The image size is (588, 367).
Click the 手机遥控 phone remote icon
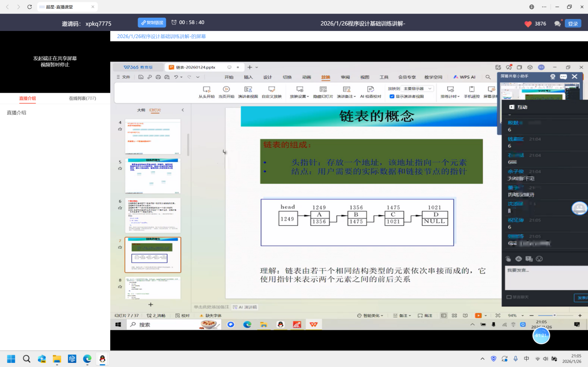pos(472,89)
